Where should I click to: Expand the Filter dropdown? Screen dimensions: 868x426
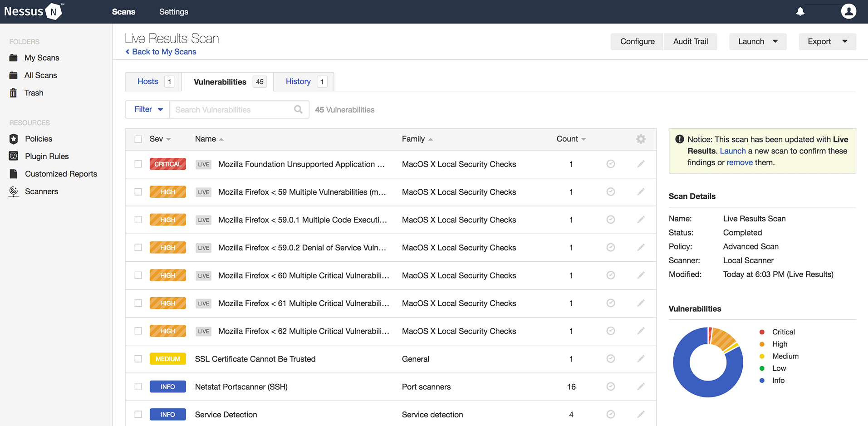coord(148,110)
